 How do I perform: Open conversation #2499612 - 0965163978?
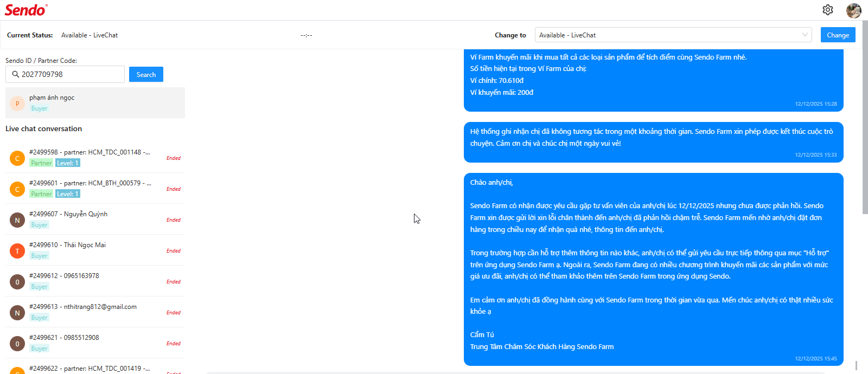pos(95,281)
